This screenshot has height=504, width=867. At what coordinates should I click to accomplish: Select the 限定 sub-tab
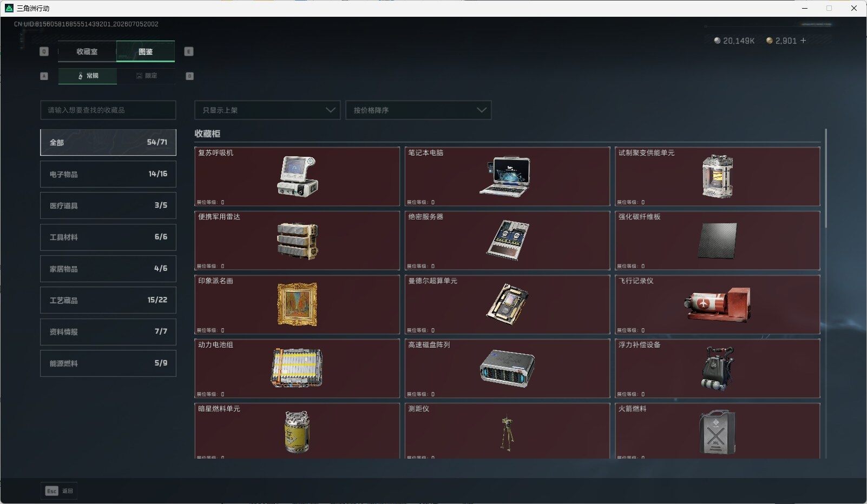tap(146, 76)
